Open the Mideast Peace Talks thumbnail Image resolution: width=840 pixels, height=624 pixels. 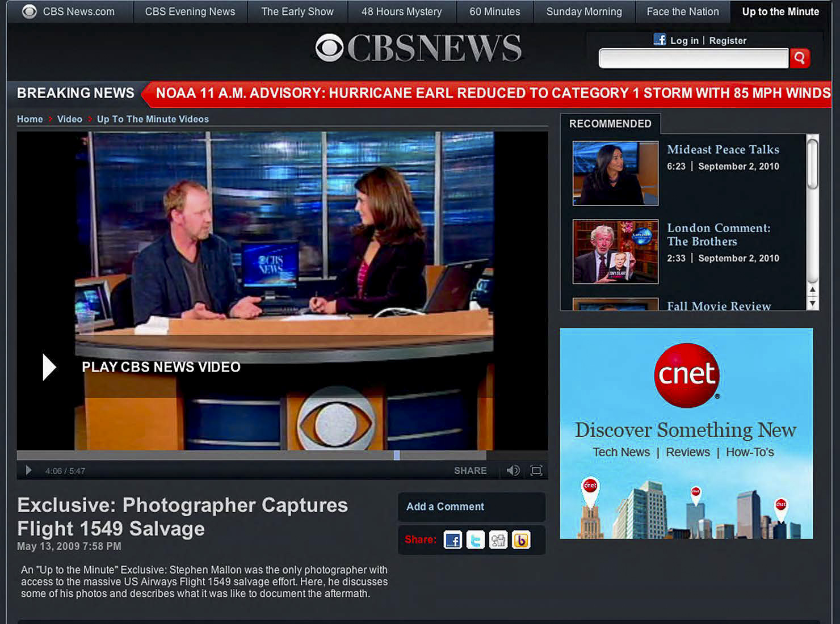[x=616, y=173]
